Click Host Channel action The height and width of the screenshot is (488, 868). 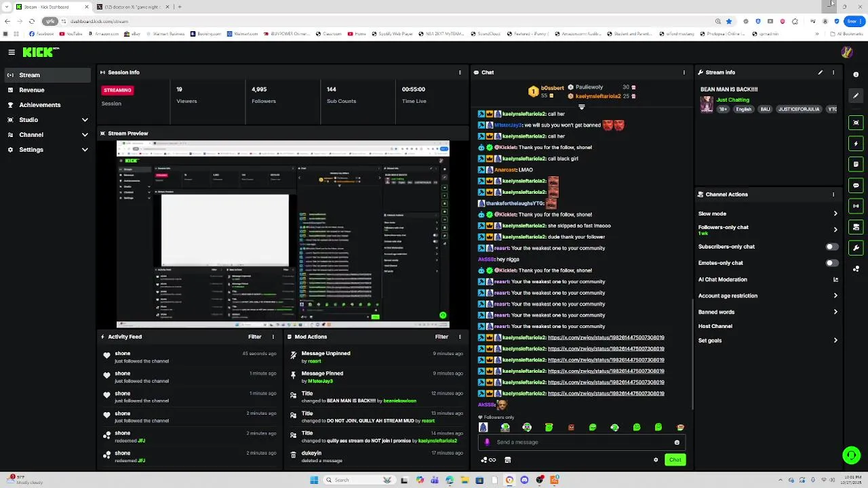[x=715, y=326]
